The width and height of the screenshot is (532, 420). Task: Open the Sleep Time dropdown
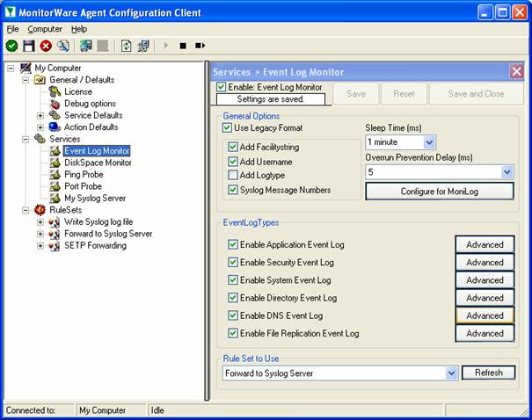(429, 141)
